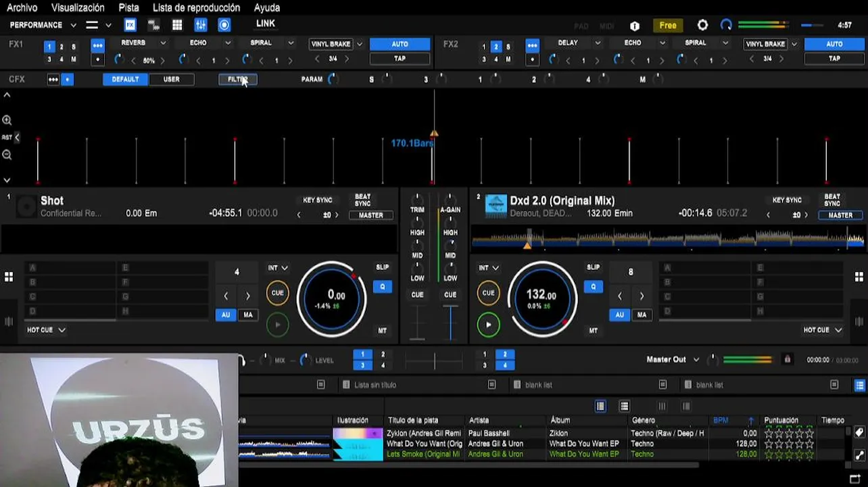
Task: Toggle the mixer panel icon
Action: click(201, 25)
